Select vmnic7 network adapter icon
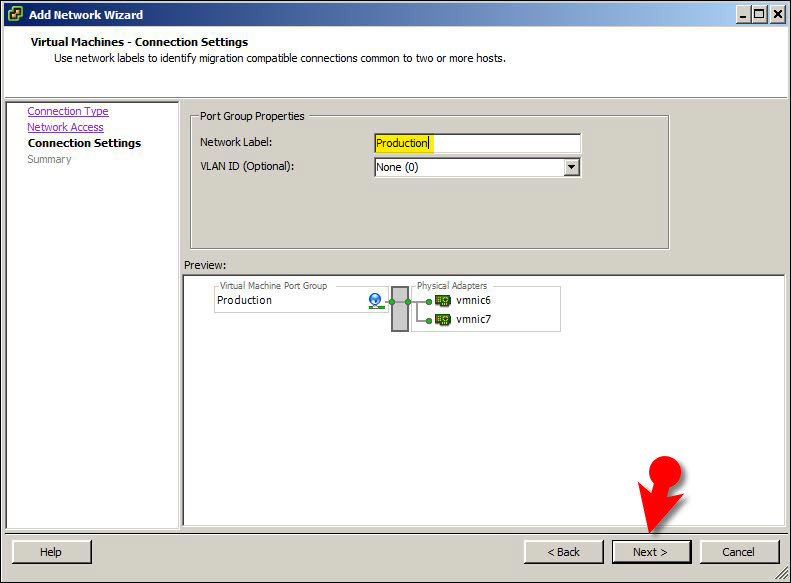The image size is (791, 583). tap(442, 320)
